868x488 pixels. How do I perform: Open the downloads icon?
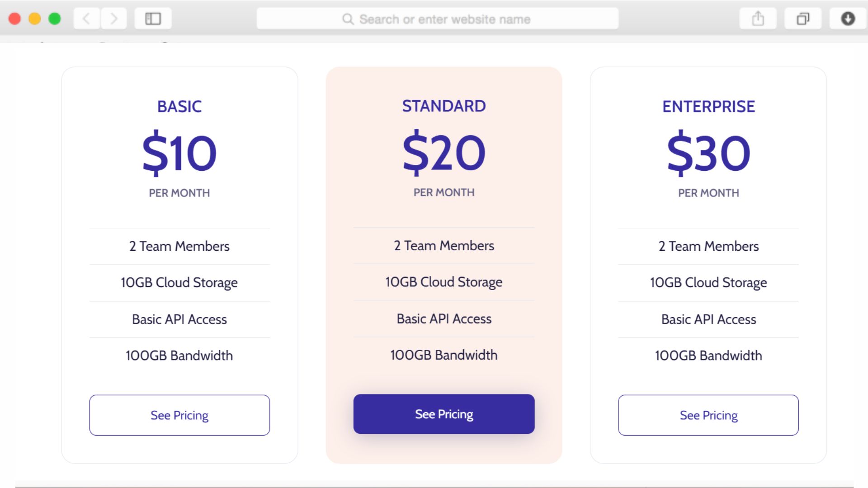(x=848, y=19)
